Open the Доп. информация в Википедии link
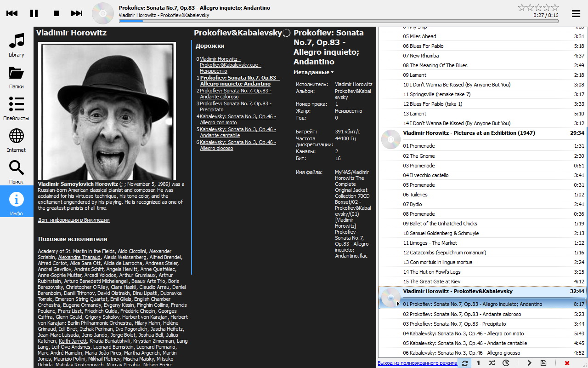 tap(73, 220)
